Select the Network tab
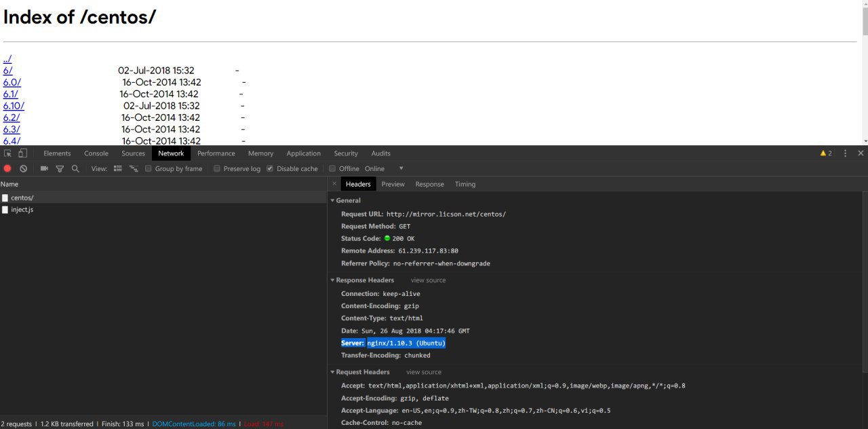The width and height of the screenshot is (868, 429). [x=171, y=153]
